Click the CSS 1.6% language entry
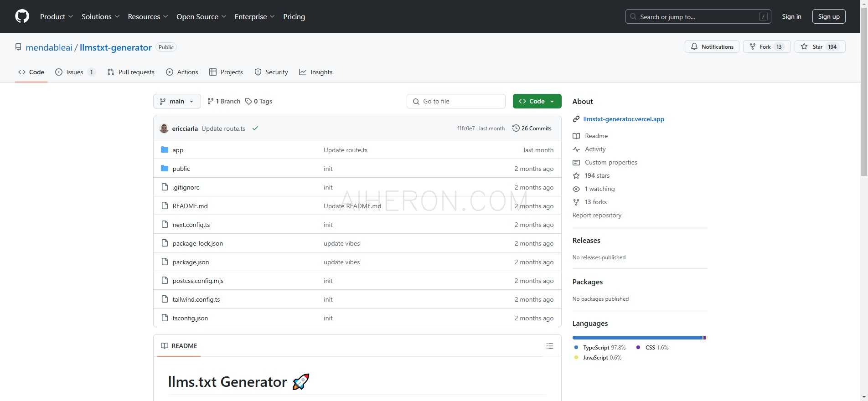Viewport: 868px width, 401px height. (652, 348)
